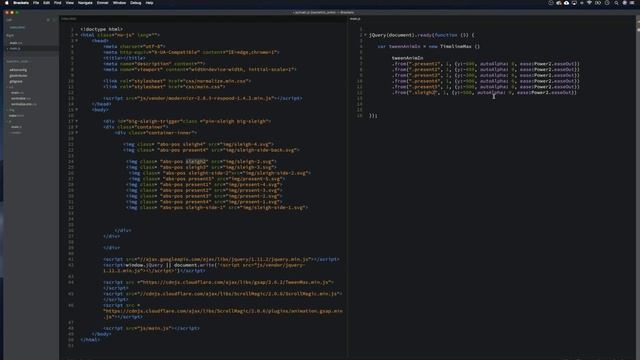Click the cloud upload status icon
The image size is (640, 360).
click(567, 3)
